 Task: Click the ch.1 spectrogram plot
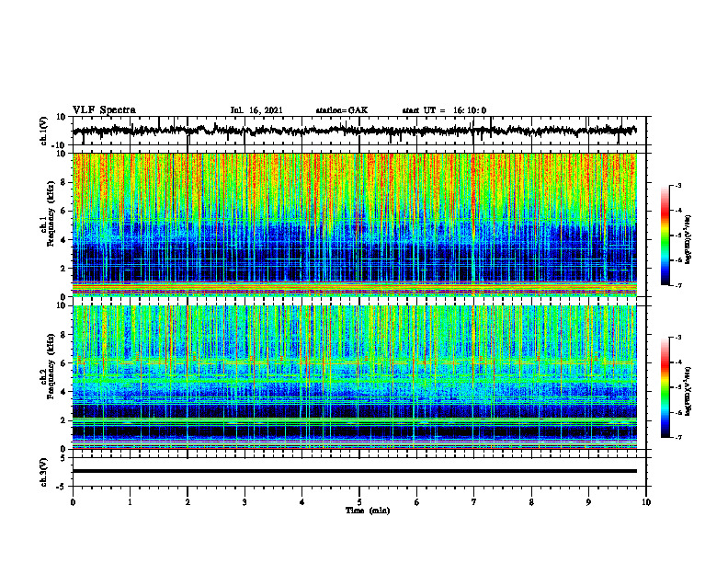[x=354, y=224]
